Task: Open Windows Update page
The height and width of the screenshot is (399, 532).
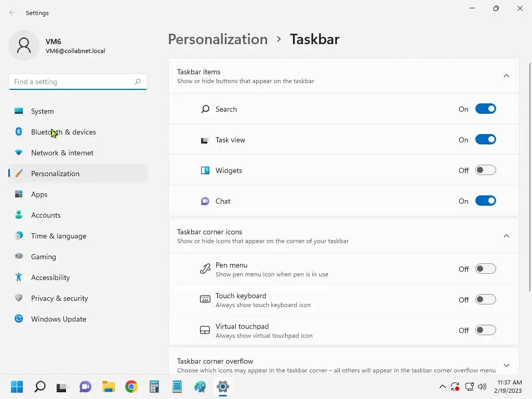Action: (78, 319)
